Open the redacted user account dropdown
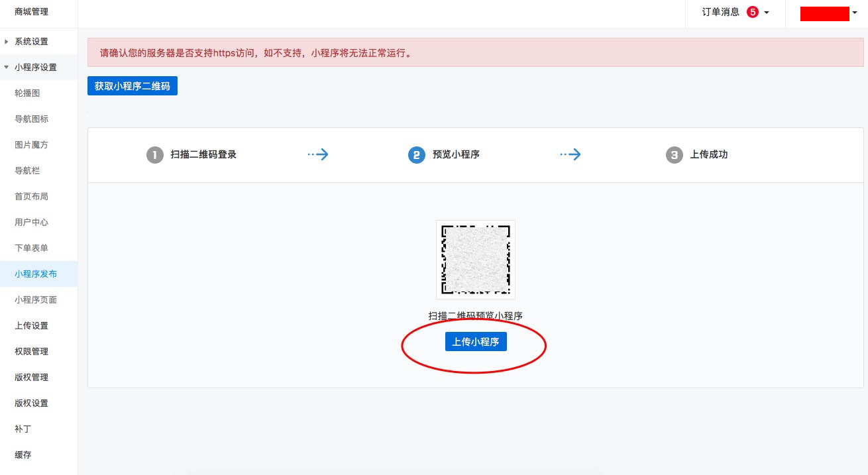Screen dimensions: 868x475 (x=828, y=13)
